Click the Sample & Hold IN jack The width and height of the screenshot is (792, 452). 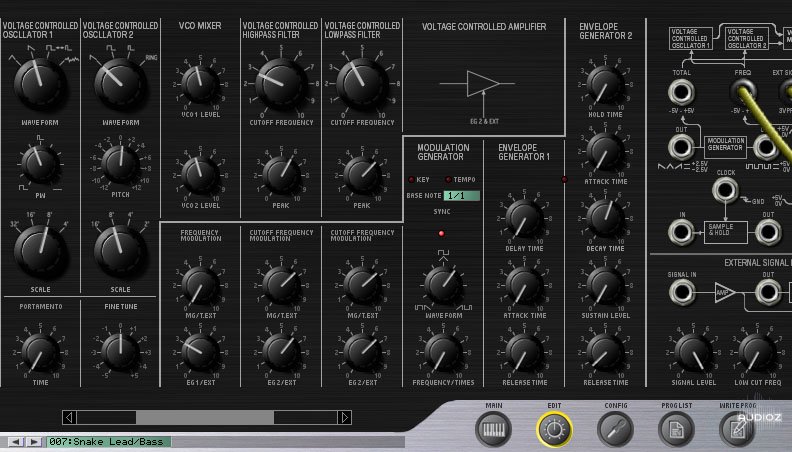[x=681, y=232]
